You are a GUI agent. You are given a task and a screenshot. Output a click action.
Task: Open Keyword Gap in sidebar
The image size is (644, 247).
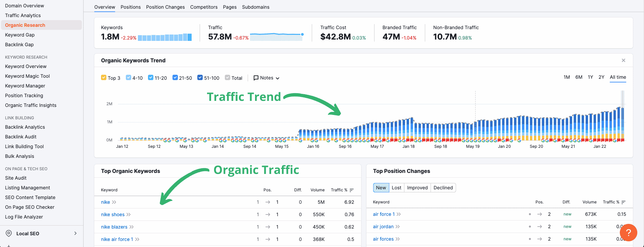(20, 35)
